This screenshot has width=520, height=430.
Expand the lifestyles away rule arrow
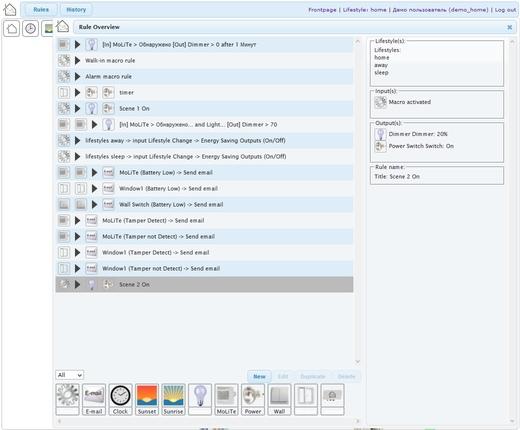point(77,140)
